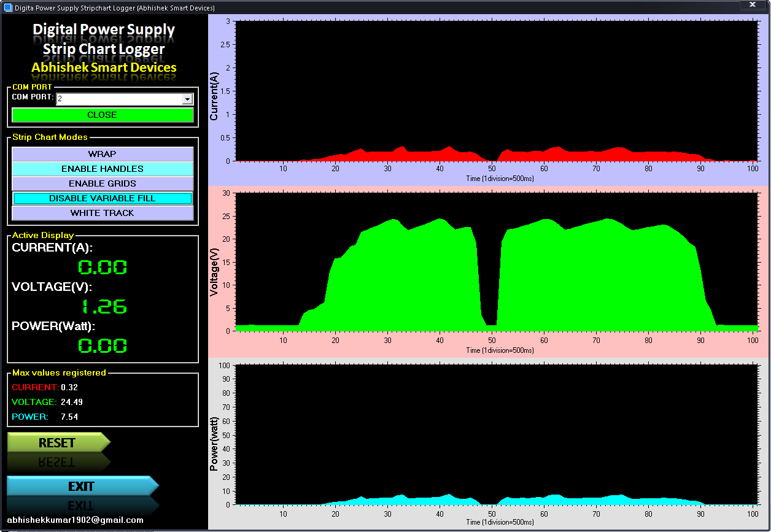The image size is (771, 532).
Task: Click the power watt digital display
Action: click(103, 345)
